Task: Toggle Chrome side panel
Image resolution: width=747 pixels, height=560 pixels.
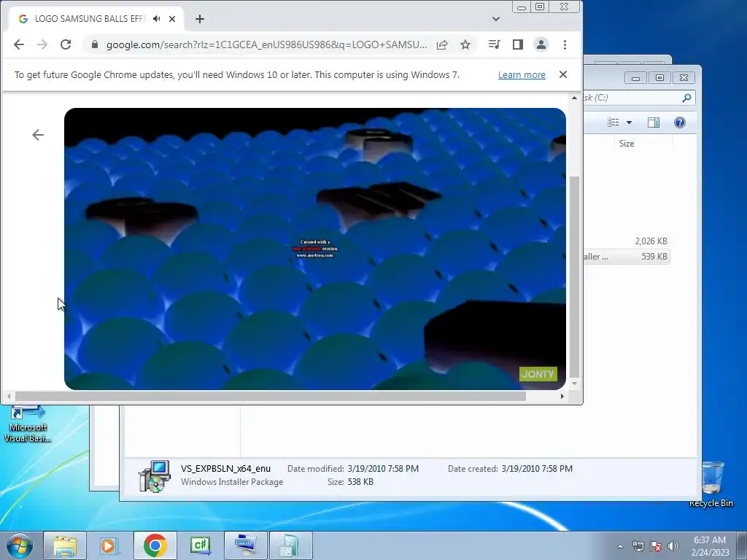Action: 518,44
